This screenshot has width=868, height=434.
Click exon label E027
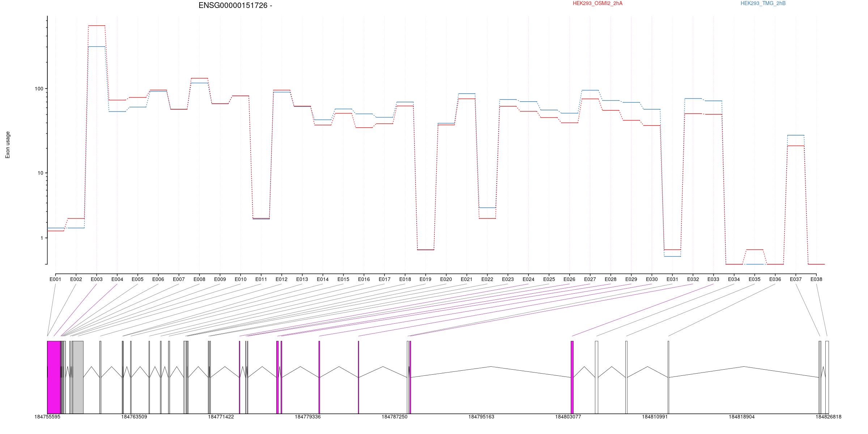[590, 279]
